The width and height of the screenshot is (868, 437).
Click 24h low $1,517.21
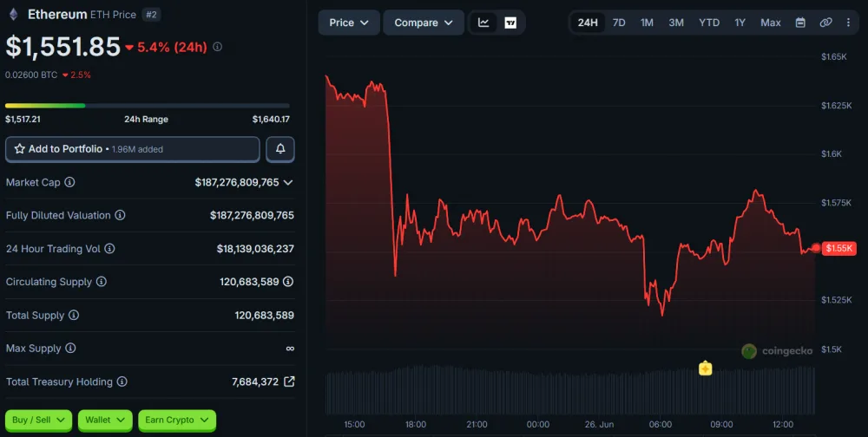point(23,119)
